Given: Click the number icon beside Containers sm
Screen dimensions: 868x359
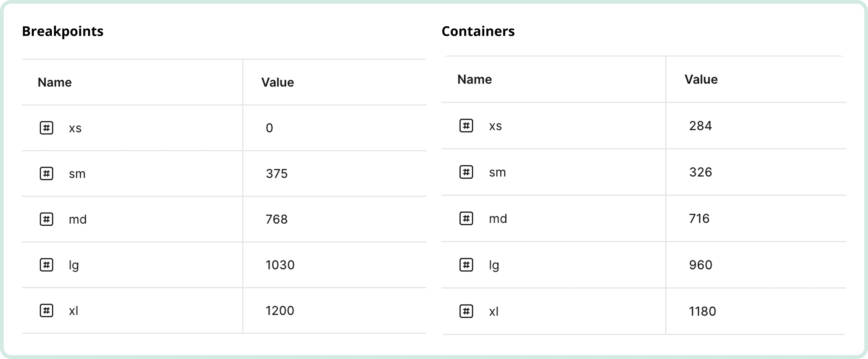Looking at the screenshot, I should (466, 172).
